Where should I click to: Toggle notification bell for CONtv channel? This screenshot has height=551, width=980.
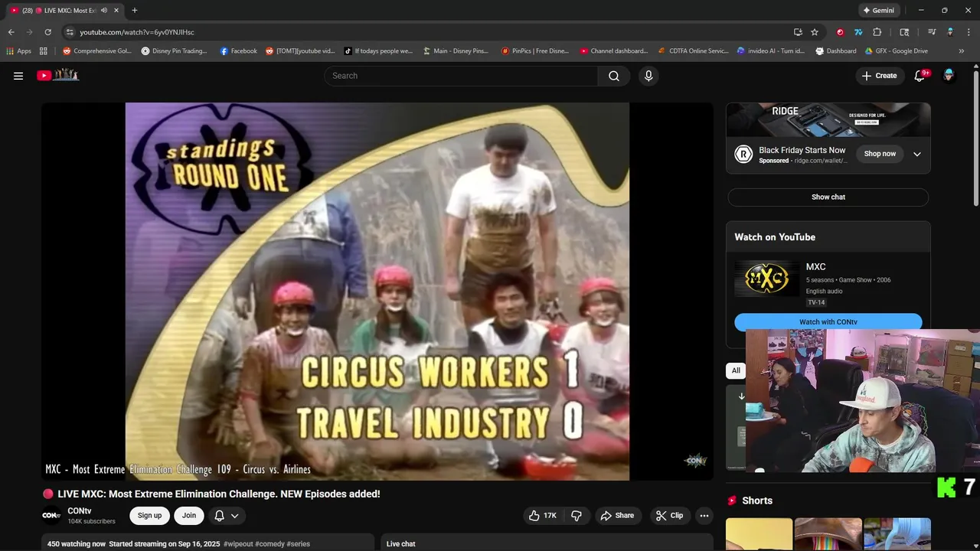[x=219, y=516]
